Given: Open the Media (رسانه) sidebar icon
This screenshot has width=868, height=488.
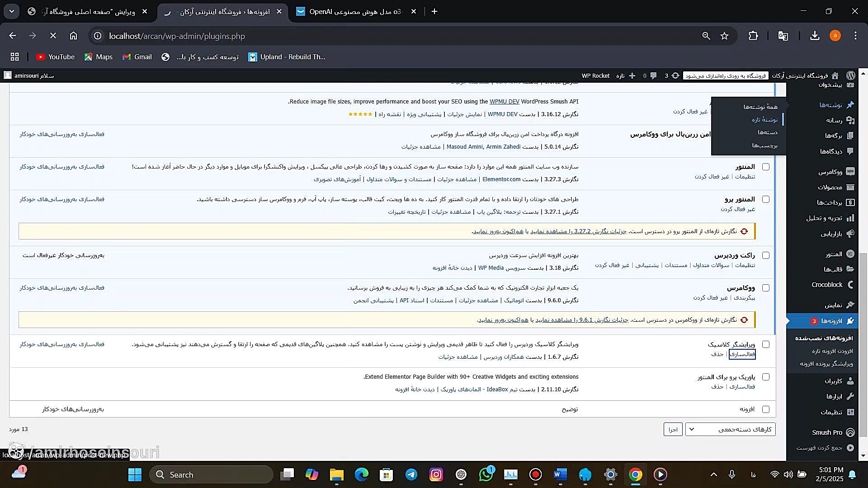Looking at the screenshot, I should click(850, 120).
